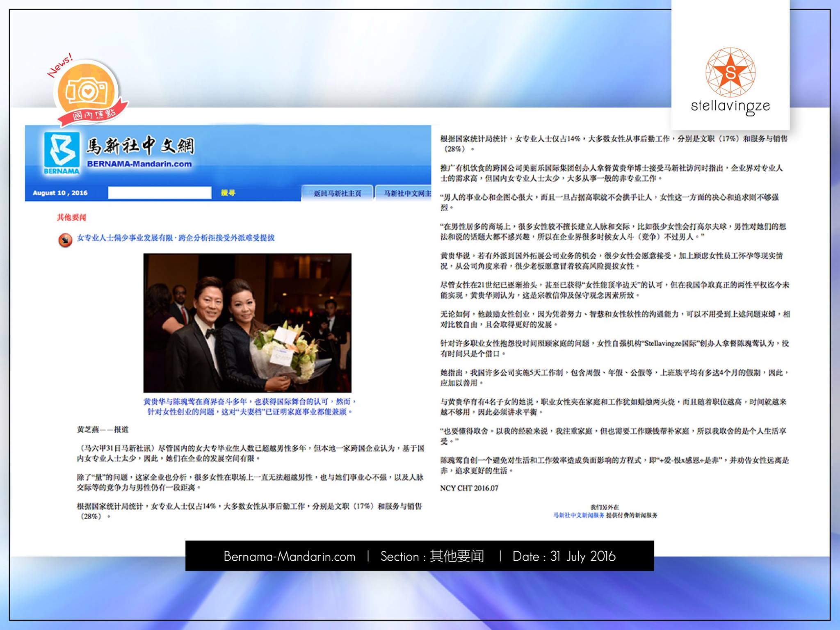Image resolution: width=840 pixels, height=630 pixels.
Task: Click the paragraph starting 除了"量"的问题
Action: (250, 482)
